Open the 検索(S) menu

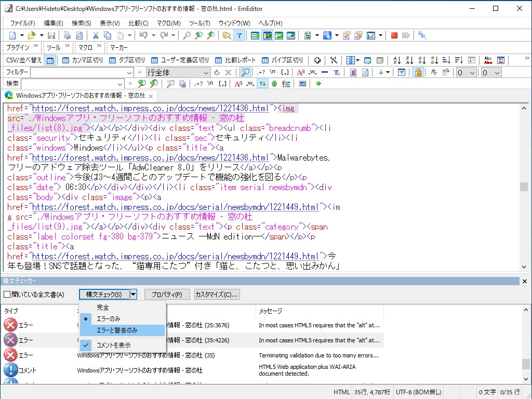(82, 23)
